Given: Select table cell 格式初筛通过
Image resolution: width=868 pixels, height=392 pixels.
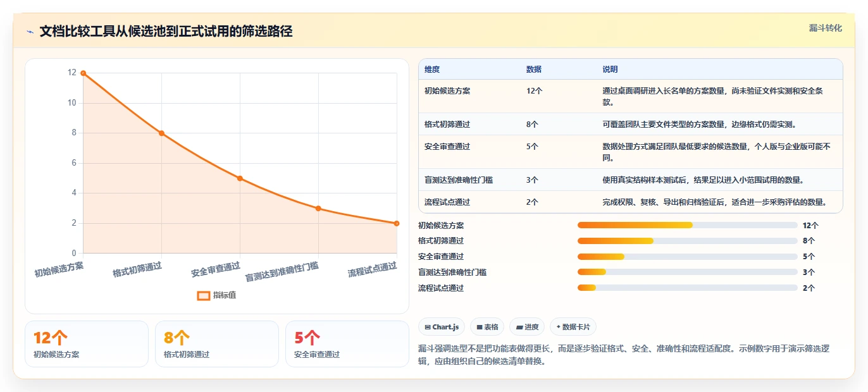Looking at the screenshot, I should pyautogui.click(x=447, y=125).
